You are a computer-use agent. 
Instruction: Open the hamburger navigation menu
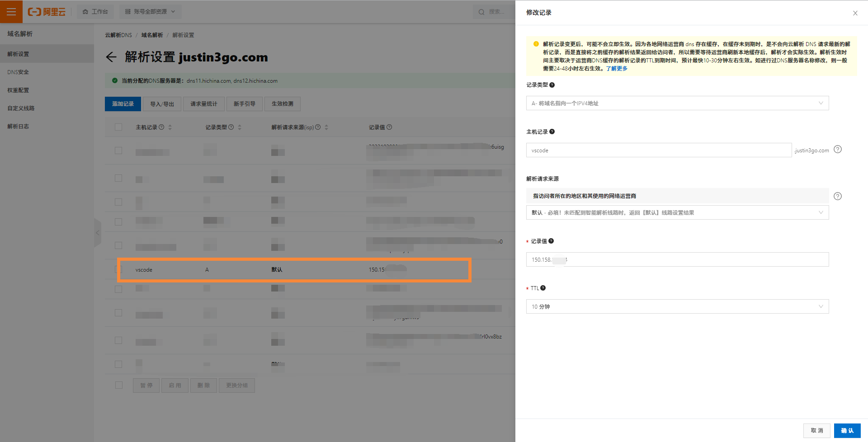pyautogui.click(x=11, y=11)
